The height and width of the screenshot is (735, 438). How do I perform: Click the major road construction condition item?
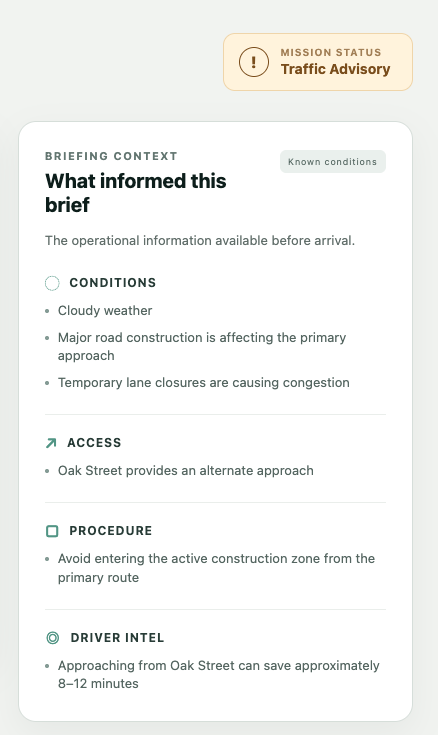click(x=202, y=346)
